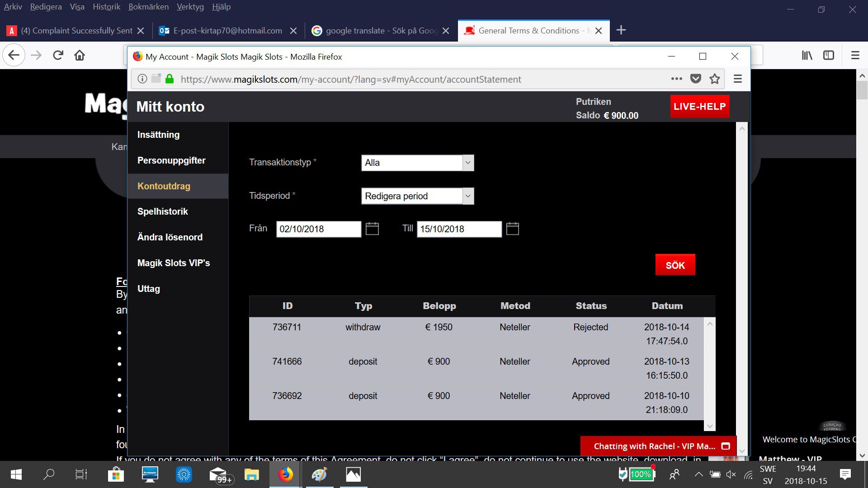Select transaction ID 736692
This screenshot has height=488, width=868.
(287, 396)
